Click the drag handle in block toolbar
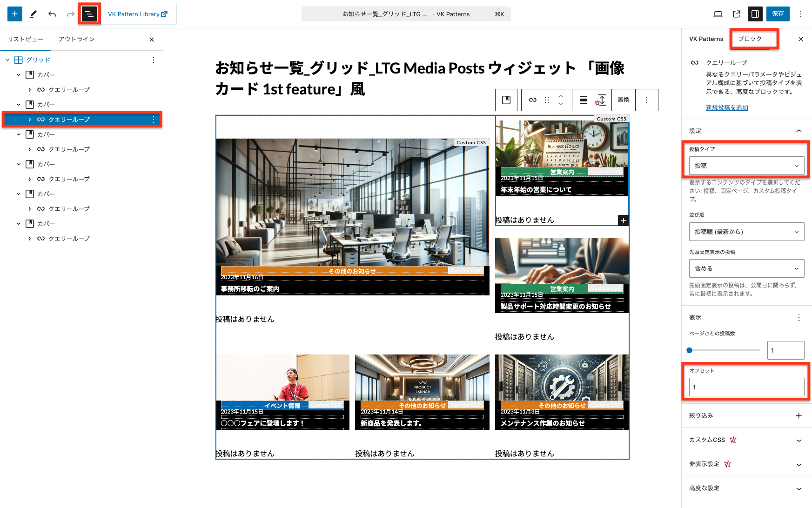 pos(547,100)
